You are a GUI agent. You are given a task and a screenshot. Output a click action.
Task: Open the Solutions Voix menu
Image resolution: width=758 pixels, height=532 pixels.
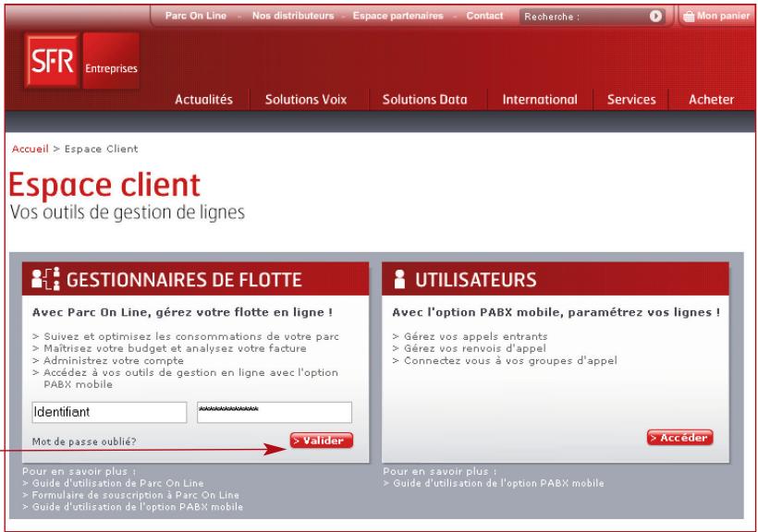306,100
